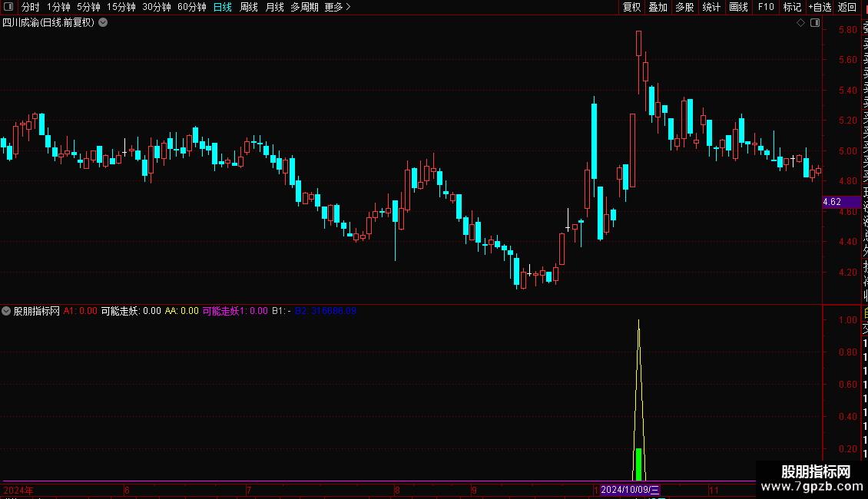
Task: Select the 5分钟 period tab
Action: coord(88,7)
